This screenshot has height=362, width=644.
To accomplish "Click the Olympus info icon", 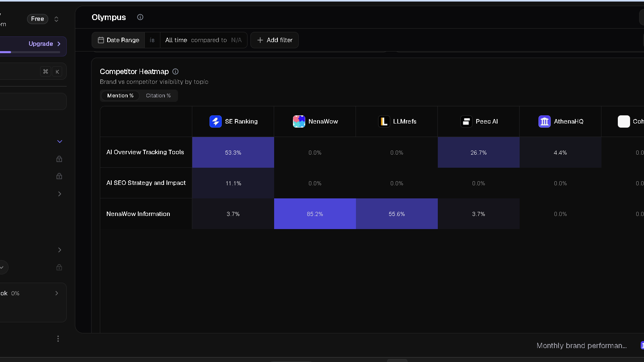I will click(x=140, y=17).
